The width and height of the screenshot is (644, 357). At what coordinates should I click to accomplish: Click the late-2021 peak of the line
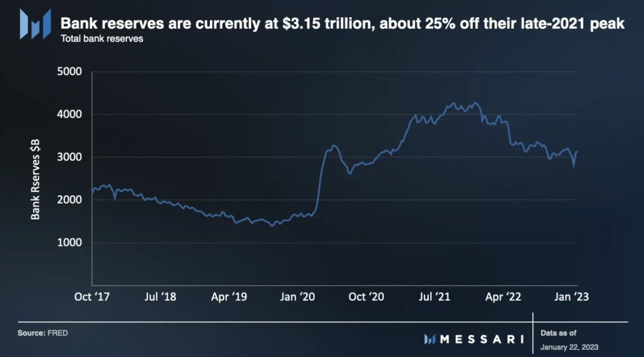click(x=475, y=103)
